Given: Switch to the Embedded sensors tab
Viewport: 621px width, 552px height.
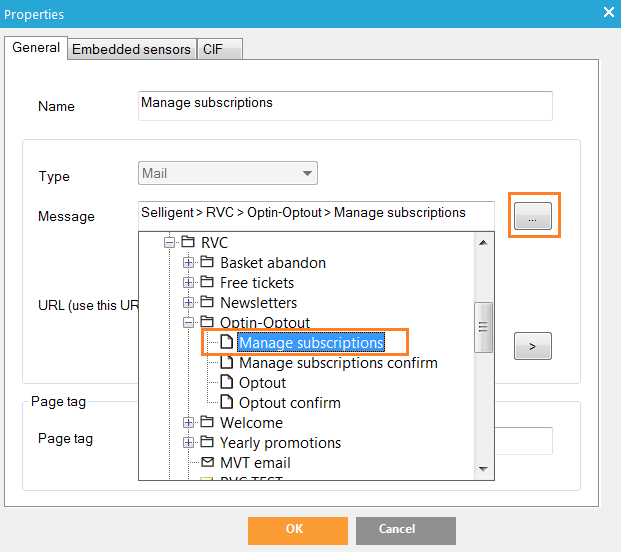Looking at the screenshot, I should point(131,49).
